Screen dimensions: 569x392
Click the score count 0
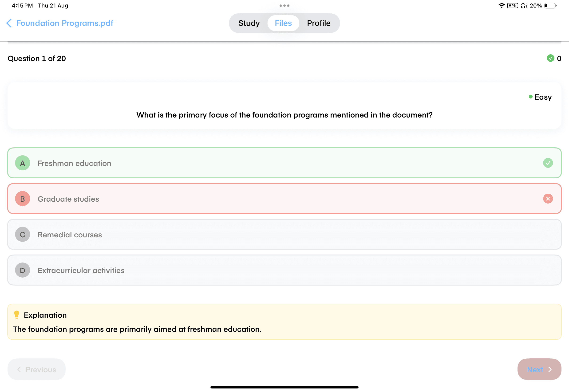559,59
